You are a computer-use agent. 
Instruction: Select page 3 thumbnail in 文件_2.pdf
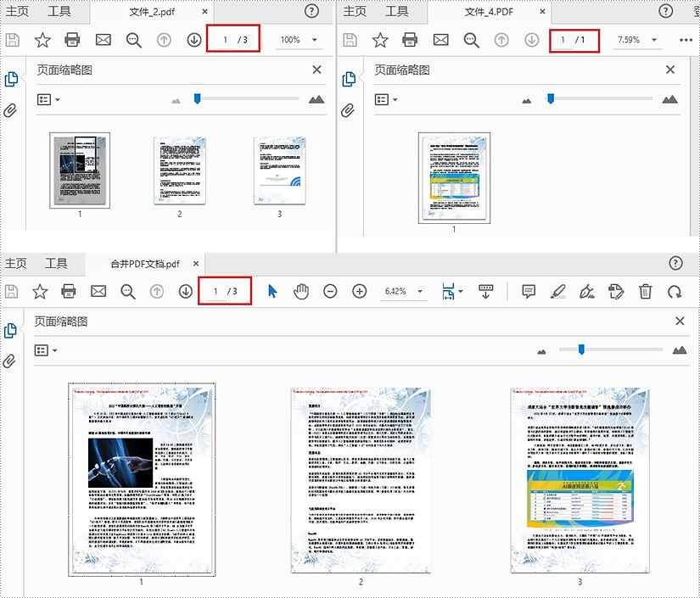coord(280,171)
